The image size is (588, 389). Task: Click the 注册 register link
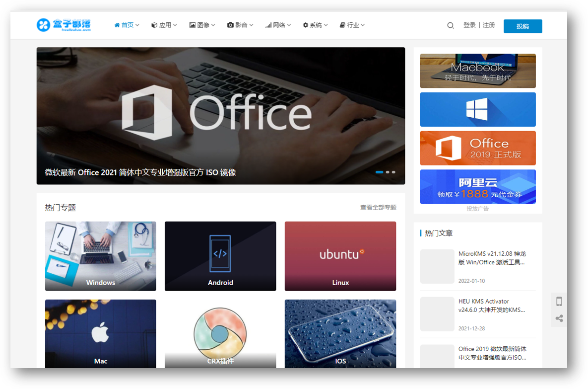(489, 25)
